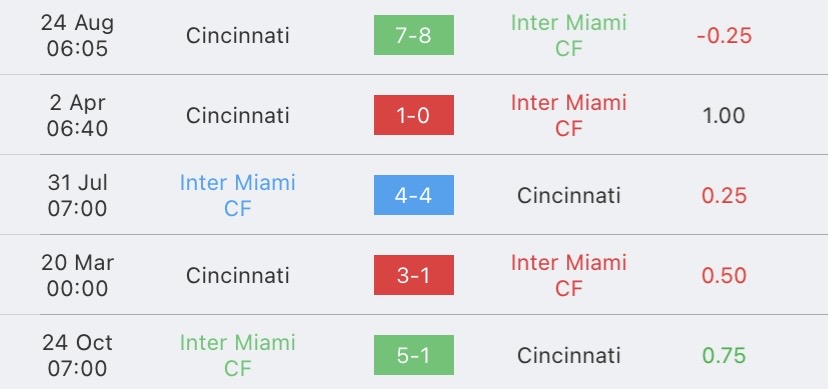The image size is (828, 389).
Task: Select green Inter Miami CF in 24 Oct match
Action: click(x=237, y=355)
